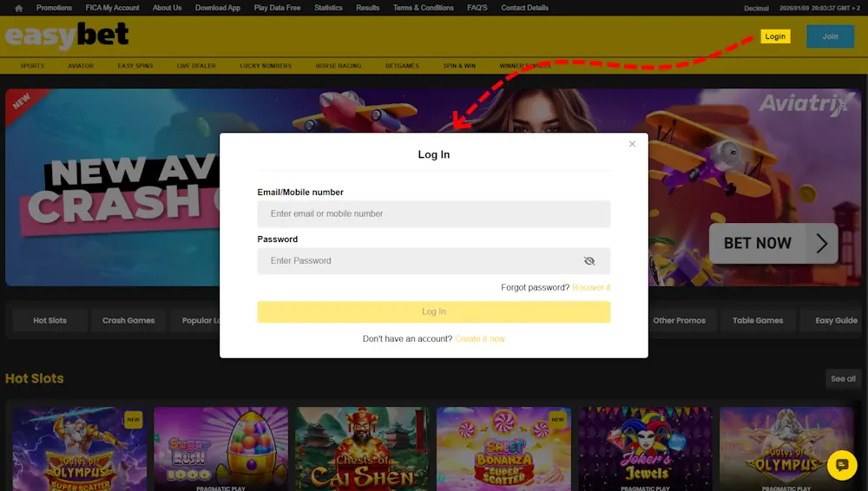The width and height of the screenshot is (868, 491).
Task: Open Contact Details page
Action: coord(525,8)
